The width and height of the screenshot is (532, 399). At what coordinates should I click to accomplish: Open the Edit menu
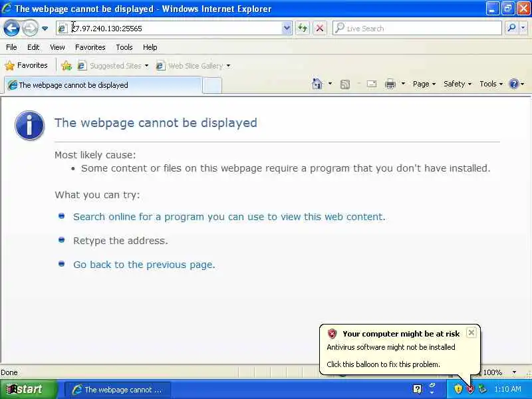click(x=33, y=47)
